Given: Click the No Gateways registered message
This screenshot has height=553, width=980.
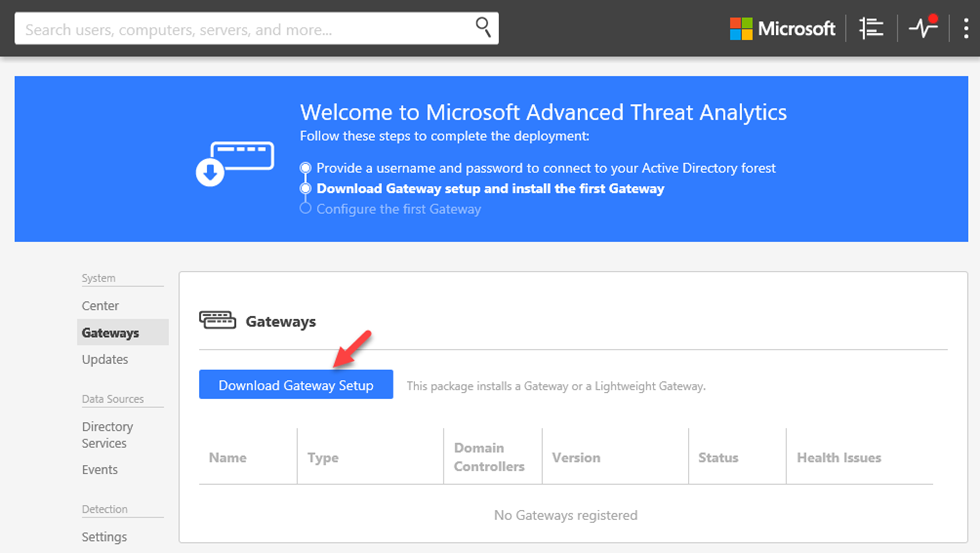Looking at the screenshot, I should [565, 515].
